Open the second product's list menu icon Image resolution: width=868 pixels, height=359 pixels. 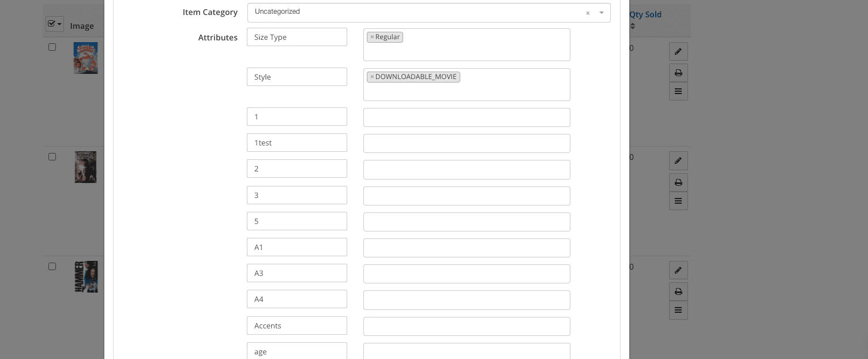point(678,201)
